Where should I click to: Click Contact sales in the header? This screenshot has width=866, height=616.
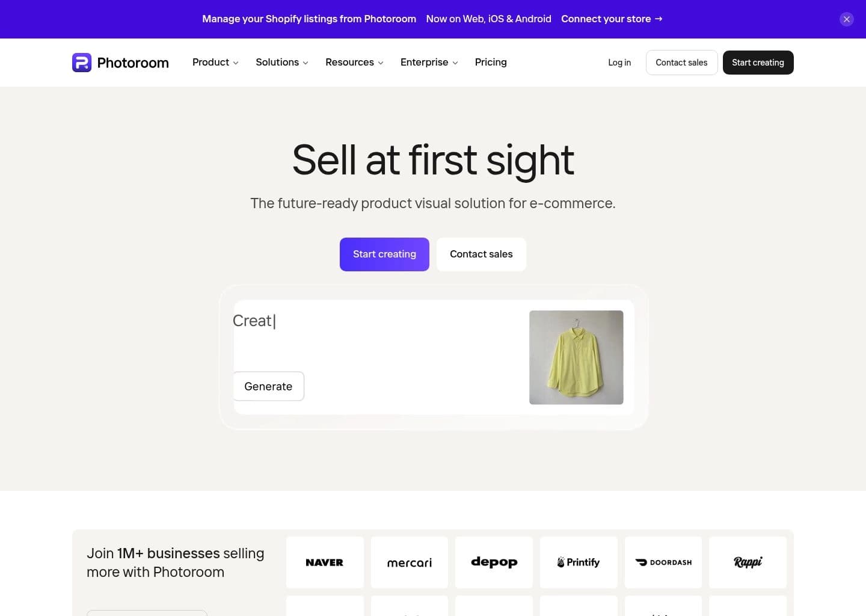[681, 63]
